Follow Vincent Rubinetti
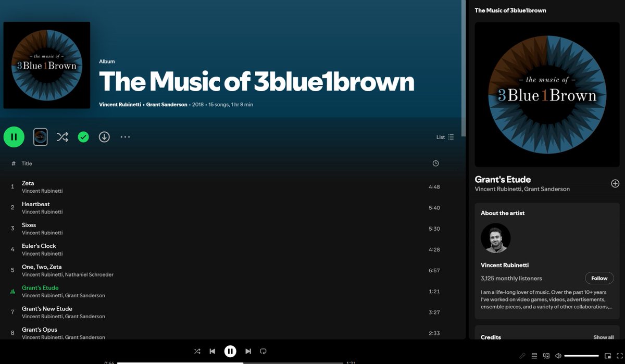This screenshot has height=364, width=625. [x=599, y=278]
